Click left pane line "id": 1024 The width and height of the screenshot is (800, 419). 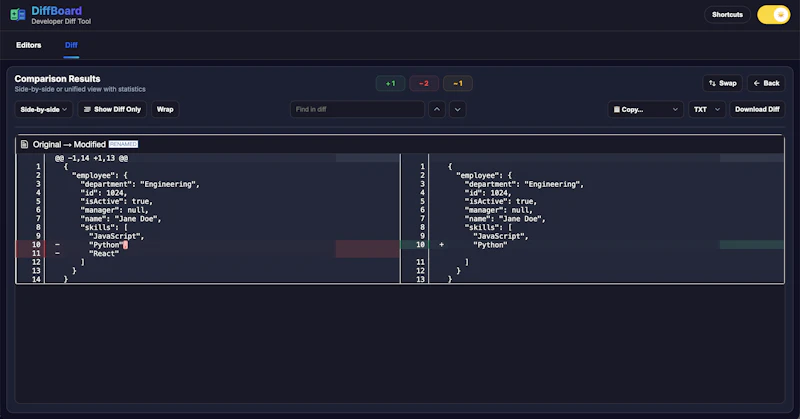[x=104, y=193]
